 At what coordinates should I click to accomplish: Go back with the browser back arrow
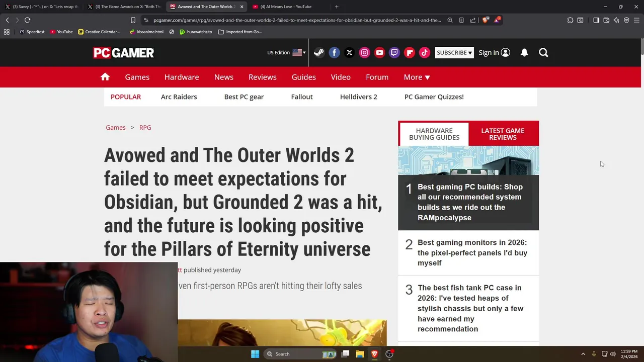tap(7, 20)
